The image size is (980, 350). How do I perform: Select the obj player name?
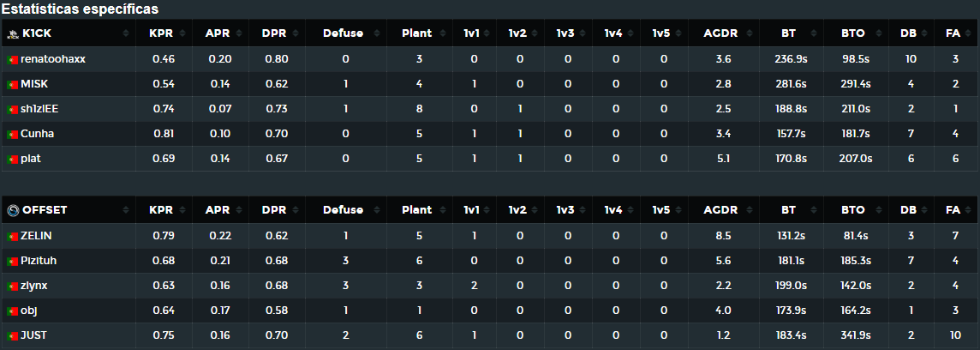click(x=29, y=311)
